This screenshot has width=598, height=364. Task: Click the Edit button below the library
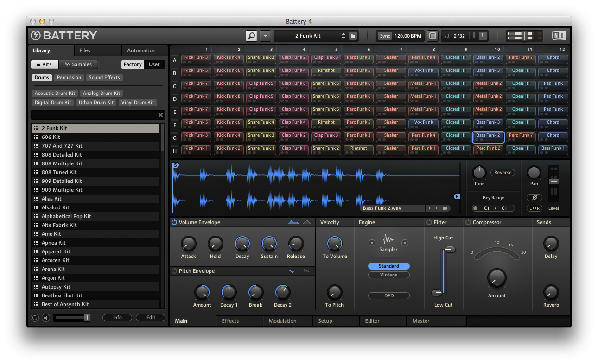[x=150, y=317]
